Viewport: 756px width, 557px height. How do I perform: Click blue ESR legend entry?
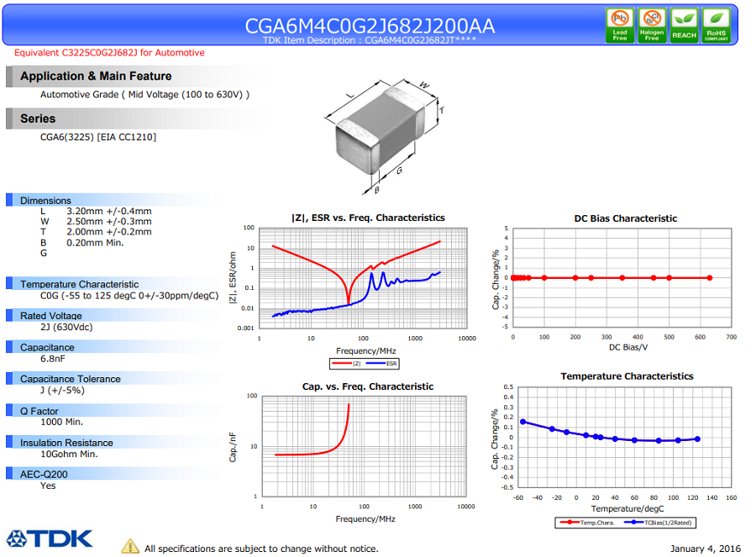(382, 364)
